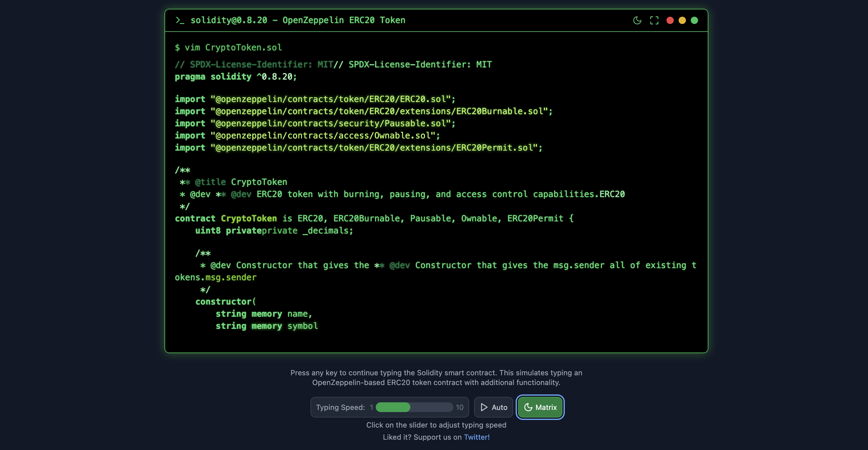868x450 pixels.
Task: Click the 'pragma solidity ^0.8.20;' line
Action: (236, 77)
